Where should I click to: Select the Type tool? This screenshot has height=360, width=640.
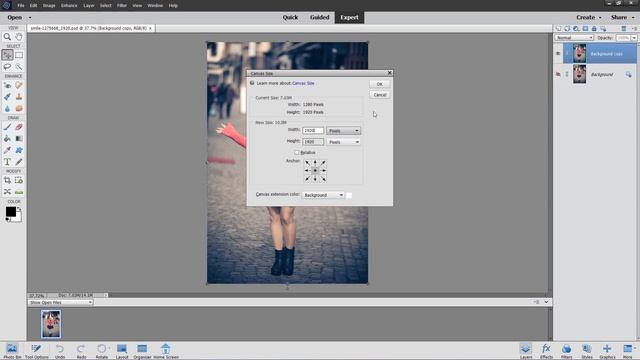[x=7, y=162]
